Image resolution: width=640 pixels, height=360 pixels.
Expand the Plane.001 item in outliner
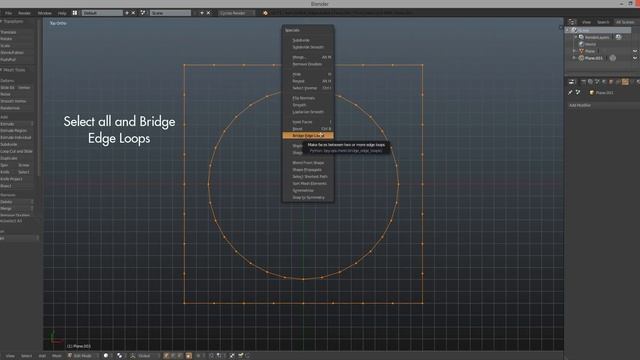coord(574,58)
